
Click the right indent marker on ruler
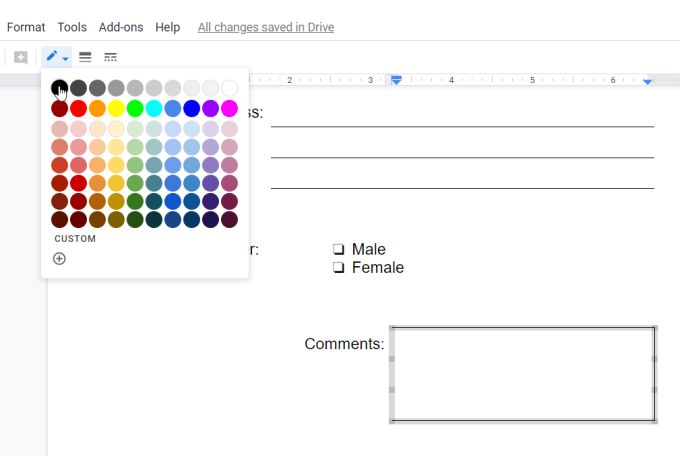[x=648, y=80]
